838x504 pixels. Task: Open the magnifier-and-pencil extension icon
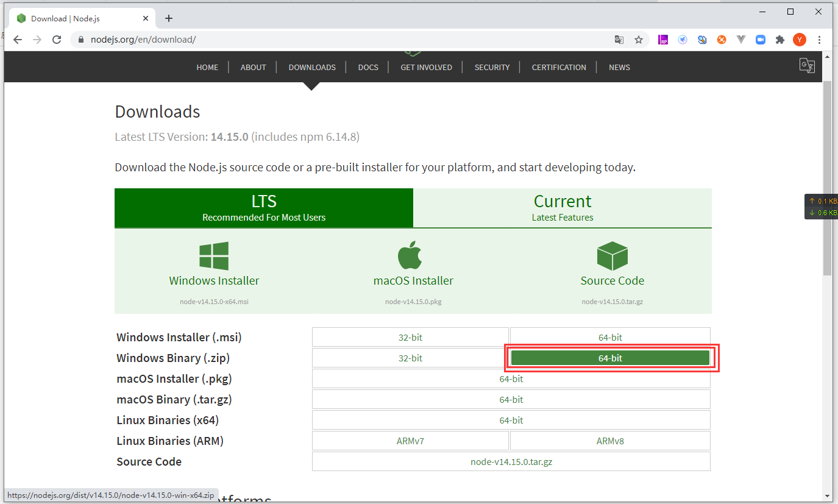coord(702,40)
